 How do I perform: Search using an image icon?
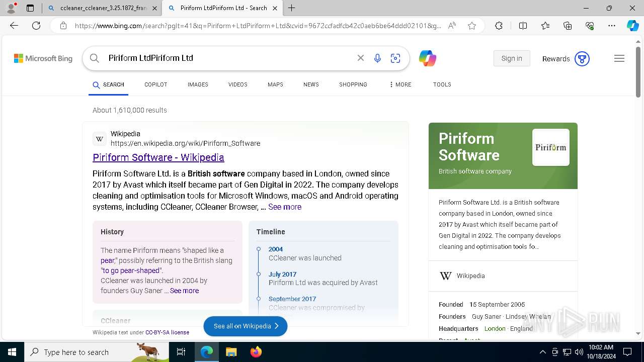395,58
